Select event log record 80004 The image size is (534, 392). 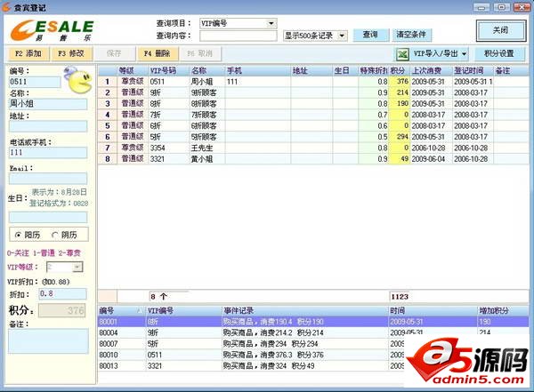tap(313, 332)
